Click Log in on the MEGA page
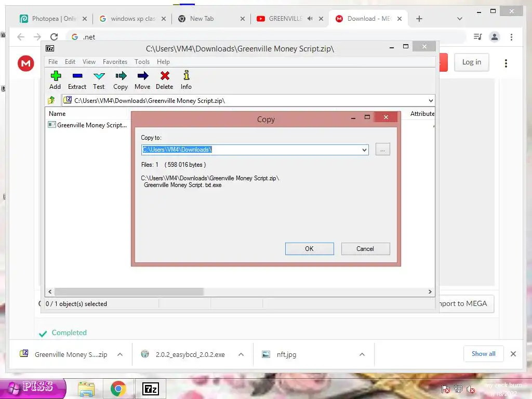This screenshot has height=399, width=532. click(x=471, y=62)
